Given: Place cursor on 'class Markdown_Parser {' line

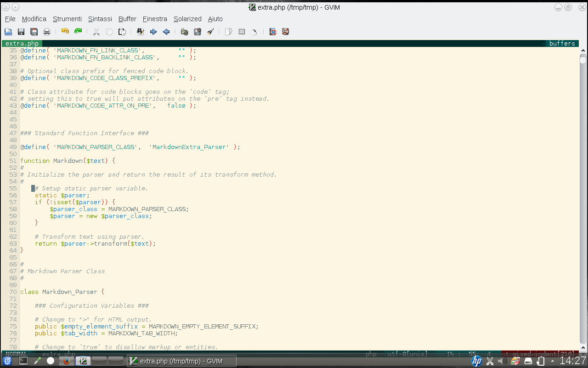Looking at the screenshot, I should click(62, 292).
